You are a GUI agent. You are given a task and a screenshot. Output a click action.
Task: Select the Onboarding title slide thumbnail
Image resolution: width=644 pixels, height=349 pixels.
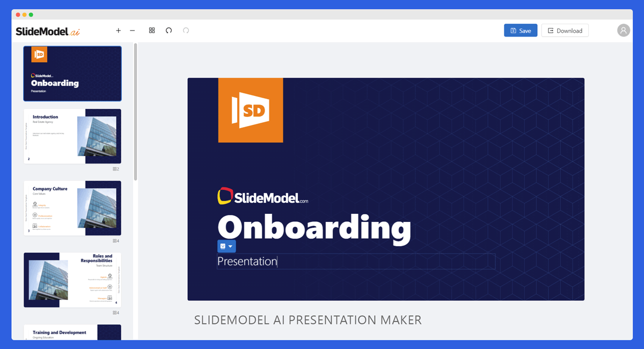pyautogui.click(x=72, y=73)
